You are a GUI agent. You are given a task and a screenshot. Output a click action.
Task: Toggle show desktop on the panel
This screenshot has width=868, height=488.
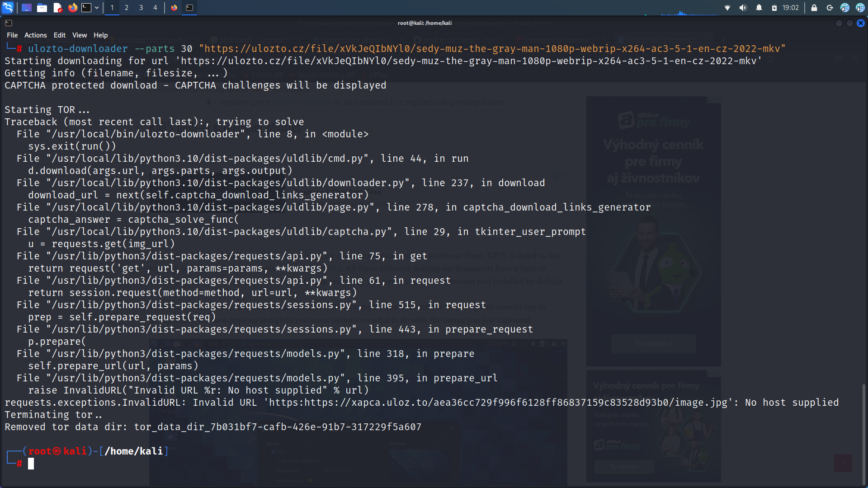(x=26, y=8)
